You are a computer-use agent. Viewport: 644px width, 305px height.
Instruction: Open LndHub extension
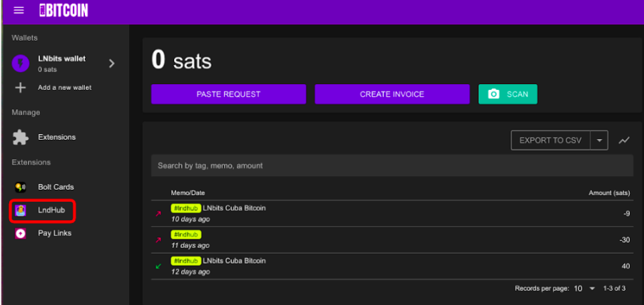pos(51,211)
